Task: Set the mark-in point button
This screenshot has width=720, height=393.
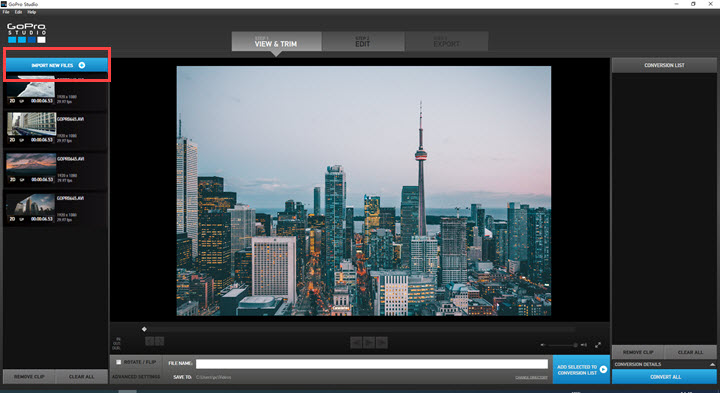Action: click(x=150, y=341)
